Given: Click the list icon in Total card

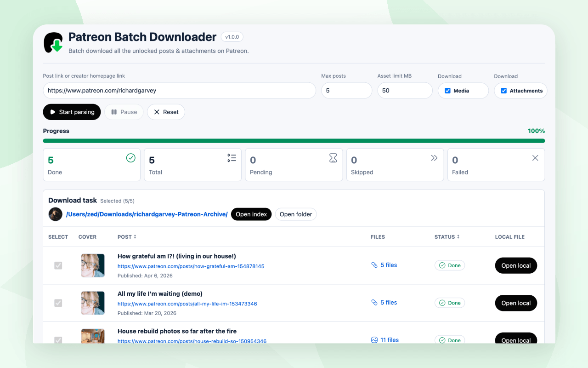Looking at the screenshot, I should tap(232, 158).
